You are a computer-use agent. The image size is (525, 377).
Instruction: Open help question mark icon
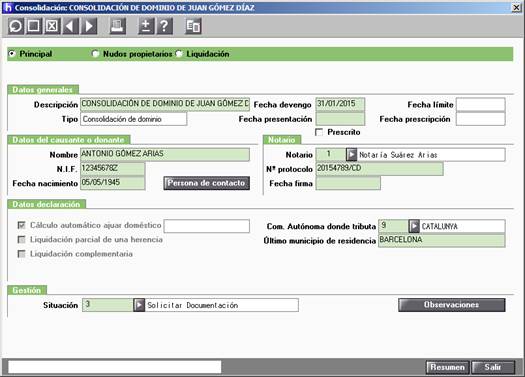point(164,26)
